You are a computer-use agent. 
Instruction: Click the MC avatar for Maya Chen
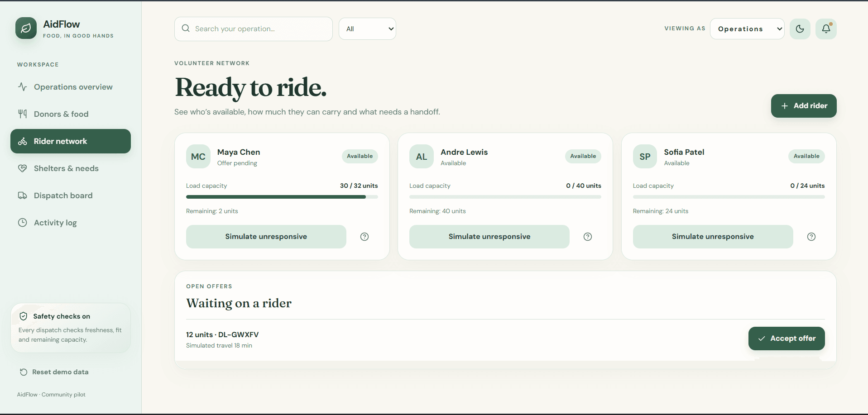click(x=198, y=157)
